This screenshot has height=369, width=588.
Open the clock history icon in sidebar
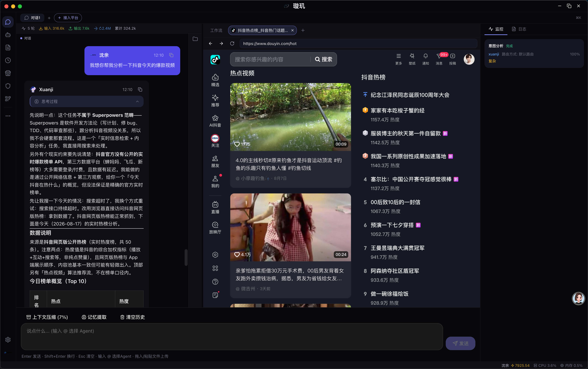click(8, 60)
